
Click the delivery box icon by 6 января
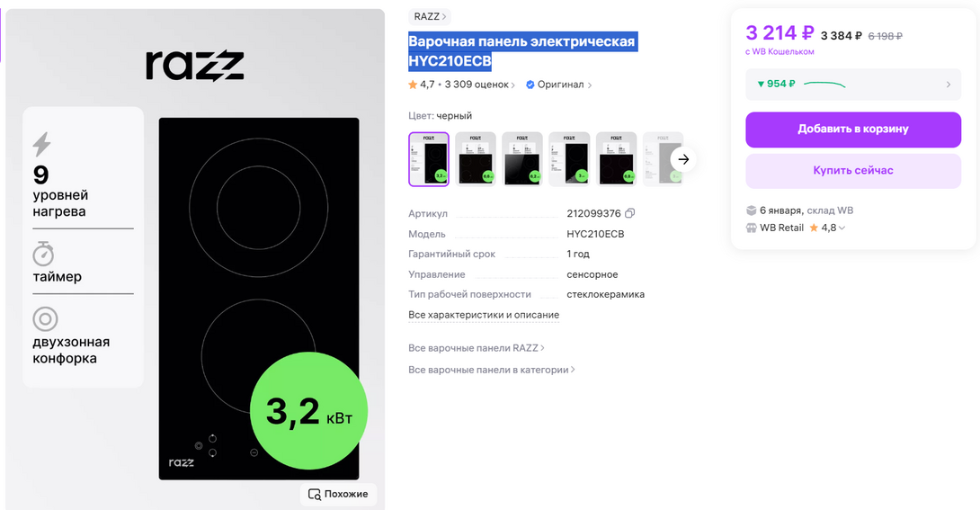752,210
